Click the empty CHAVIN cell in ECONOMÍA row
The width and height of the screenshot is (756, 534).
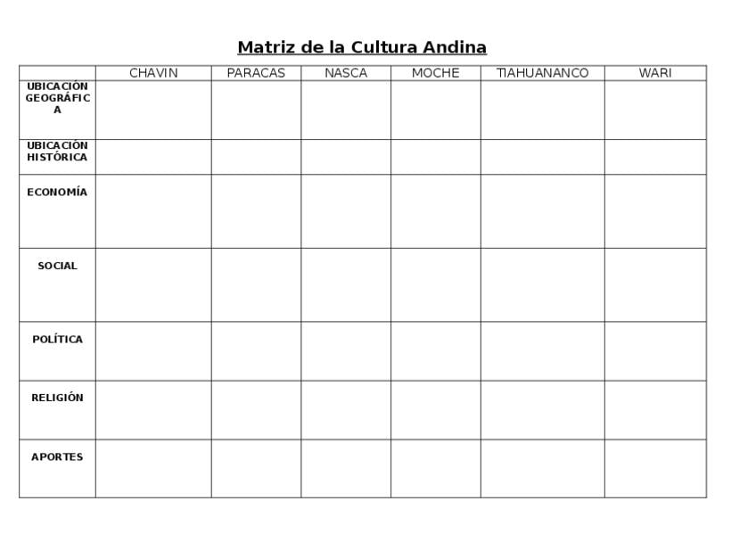pyautogui.click(x=153, y=211)
